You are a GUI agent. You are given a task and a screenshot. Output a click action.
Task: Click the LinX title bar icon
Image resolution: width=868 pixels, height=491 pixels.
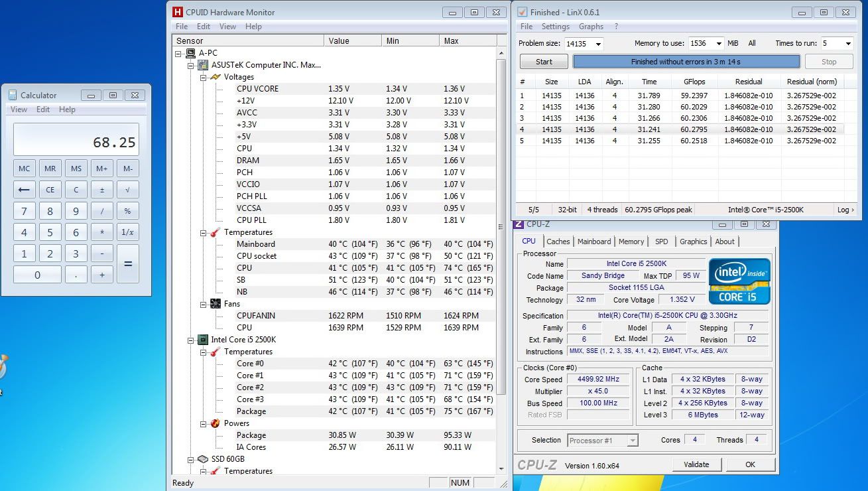coord(523,12)
